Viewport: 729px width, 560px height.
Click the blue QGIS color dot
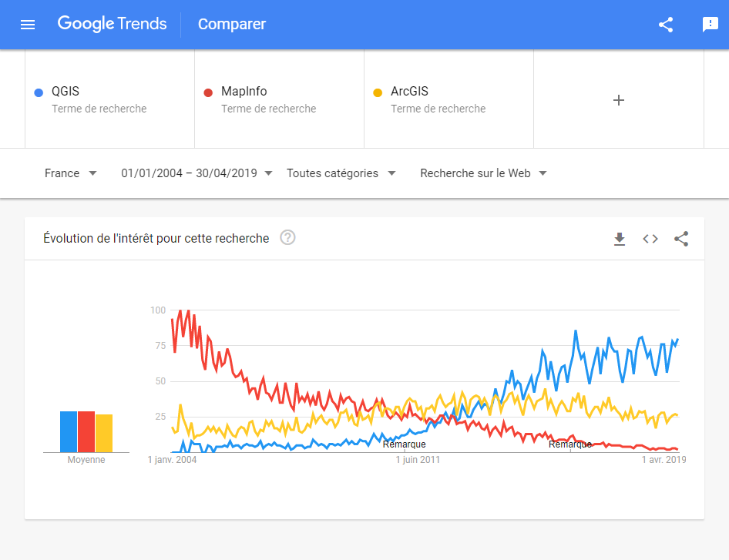39,92
